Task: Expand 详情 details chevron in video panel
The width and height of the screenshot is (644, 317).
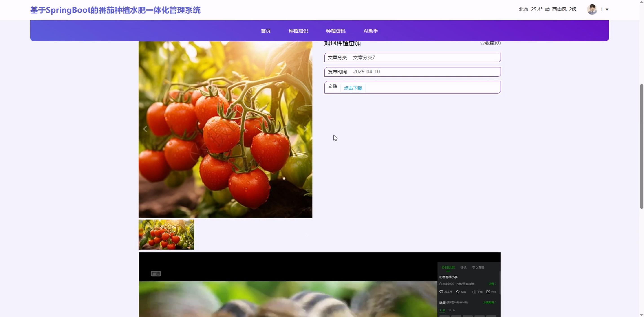Action: [496, 284]
